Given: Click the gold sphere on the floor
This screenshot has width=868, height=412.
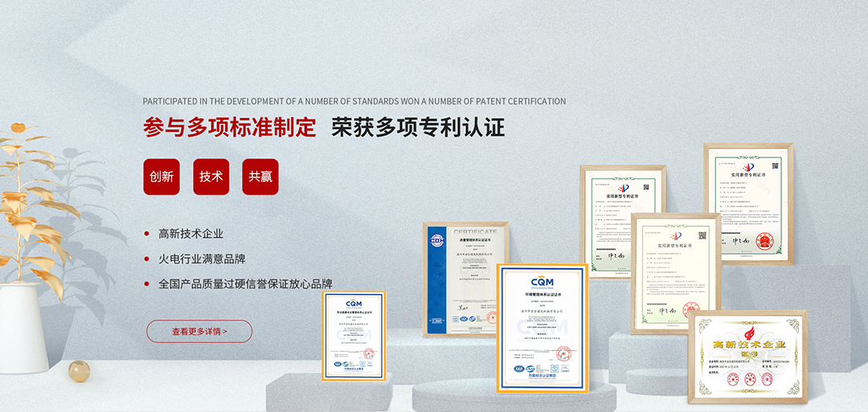Looking at the screenshot, I should (79, 370).
